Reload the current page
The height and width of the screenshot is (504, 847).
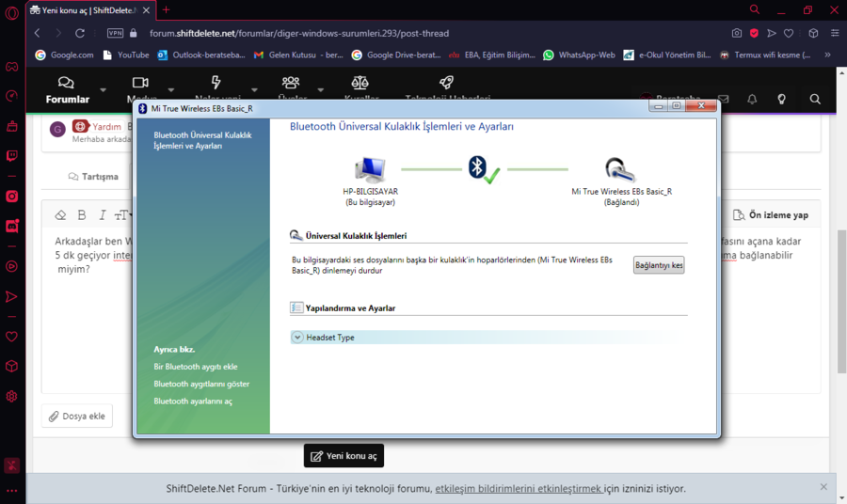pos(80,34)
